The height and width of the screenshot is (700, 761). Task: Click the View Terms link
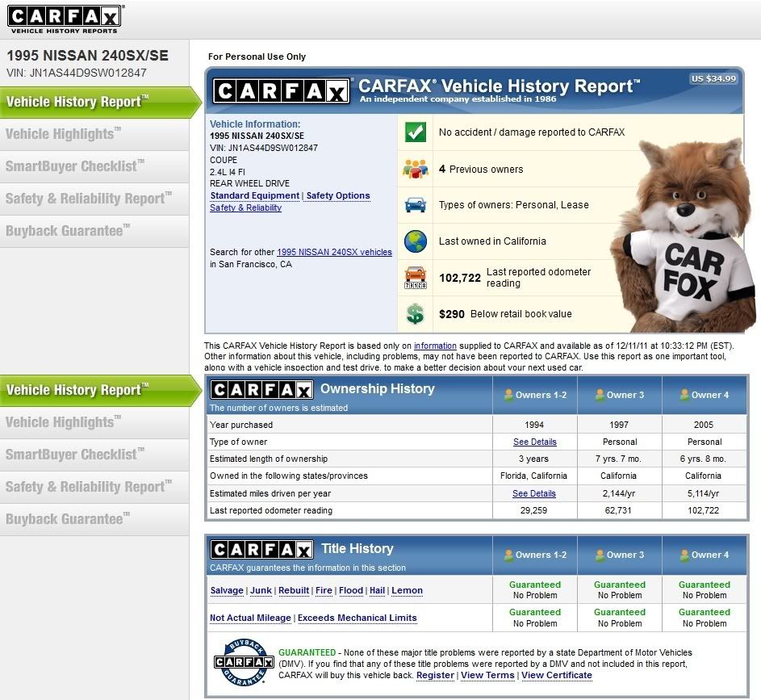(487, 675)
